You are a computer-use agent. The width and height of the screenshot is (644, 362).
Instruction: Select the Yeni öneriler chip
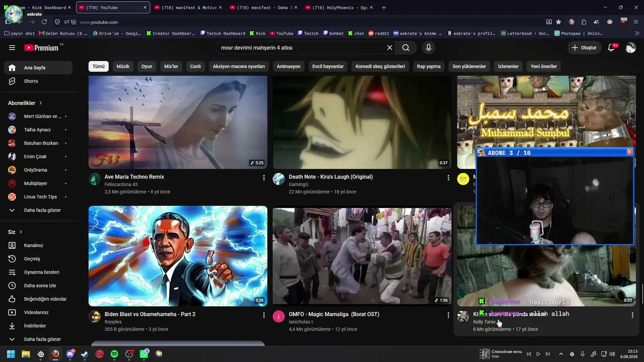coord(544,66)
